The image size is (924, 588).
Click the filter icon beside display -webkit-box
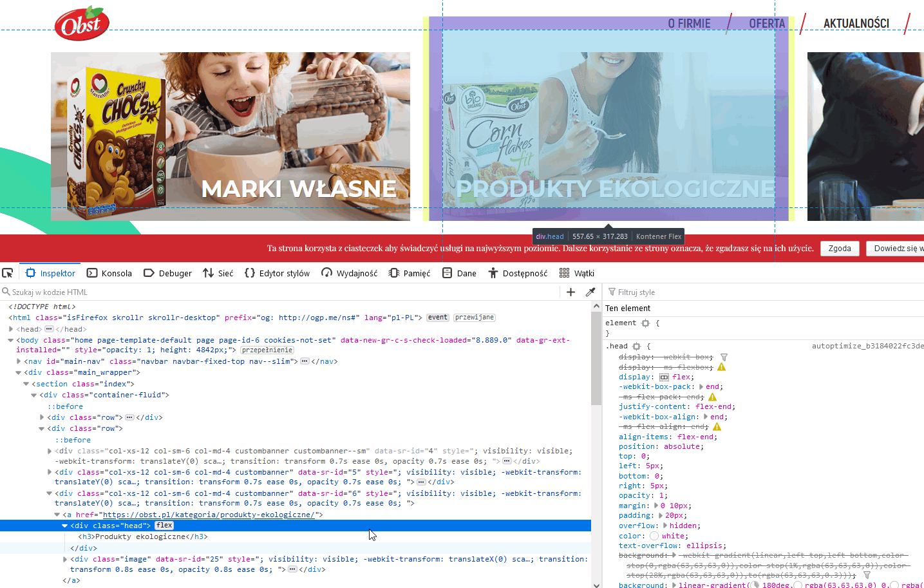[x=724, y=357]
